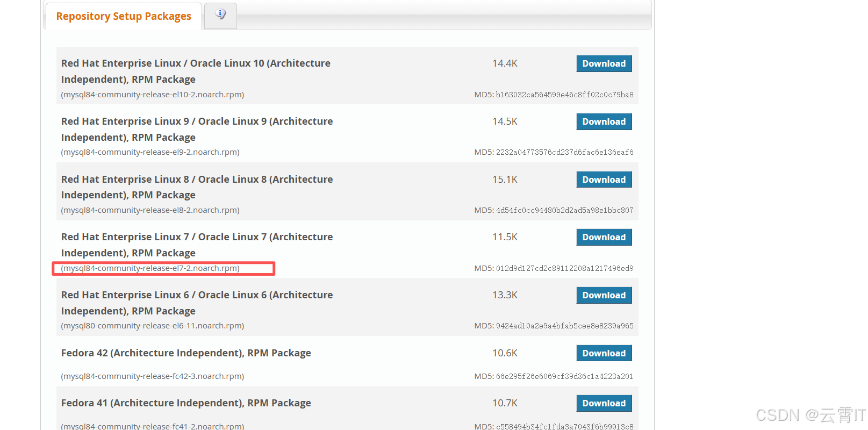Click the Red Hat Enterprise Linux 7 title
The height and width of the screenshot is (430, 868).
click(x=197, y=245)
